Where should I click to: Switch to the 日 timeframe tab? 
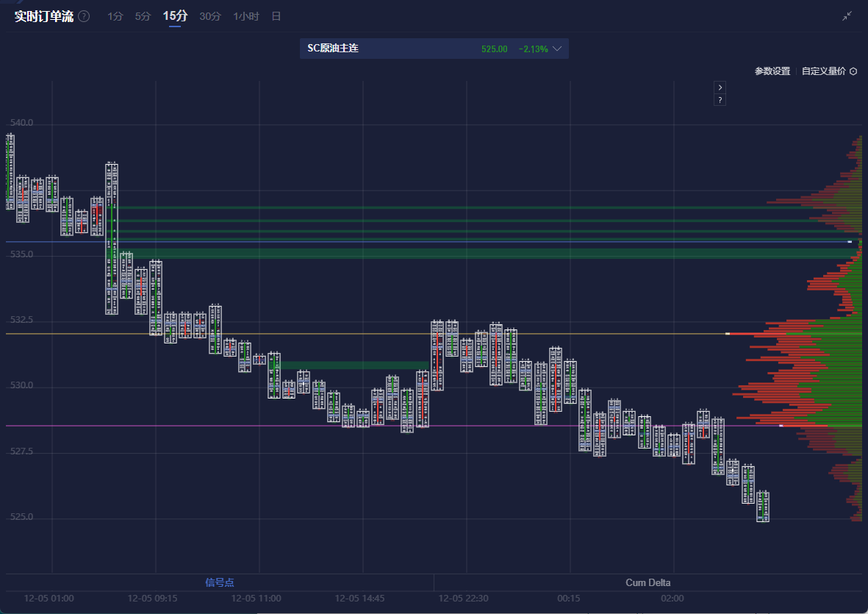click(x=276, y=17)
